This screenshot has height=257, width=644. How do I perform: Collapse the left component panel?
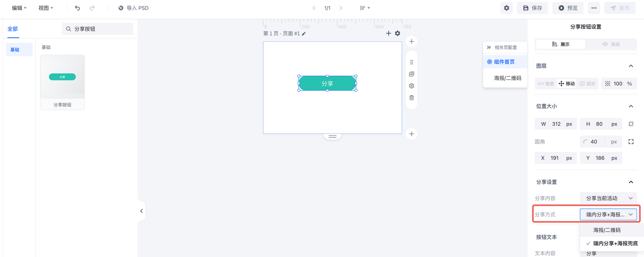tap(141, 211)
